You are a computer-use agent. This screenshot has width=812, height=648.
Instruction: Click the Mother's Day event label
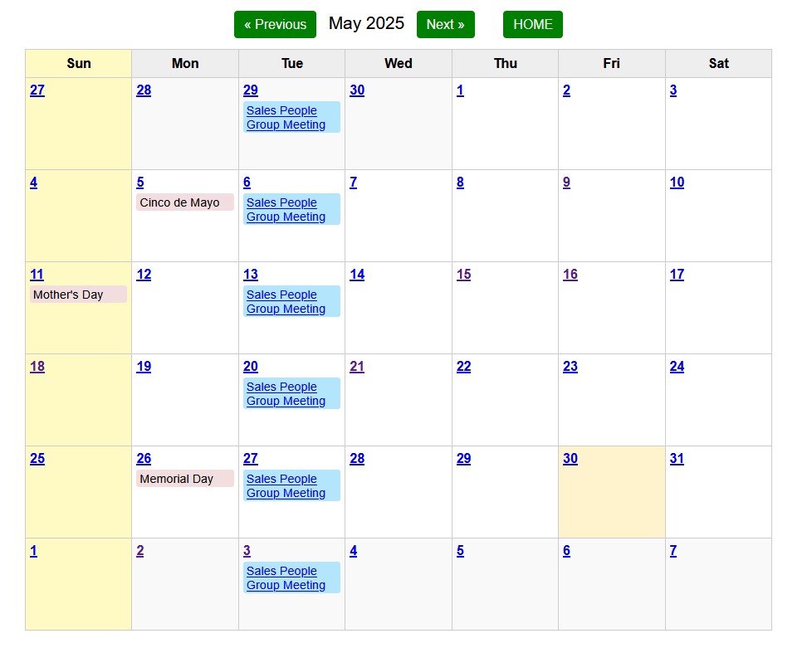coord(68,295)
